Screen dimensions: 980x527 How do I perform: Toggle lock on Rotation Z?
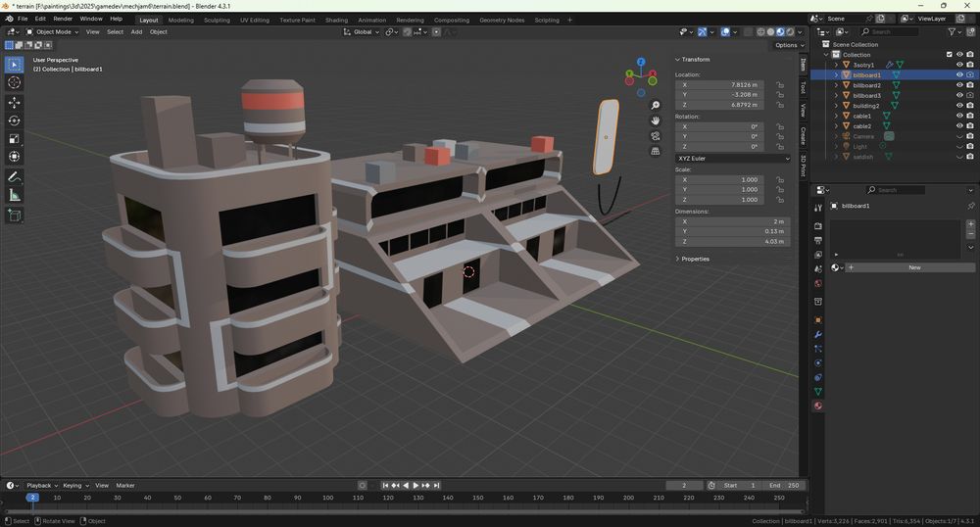780,147
